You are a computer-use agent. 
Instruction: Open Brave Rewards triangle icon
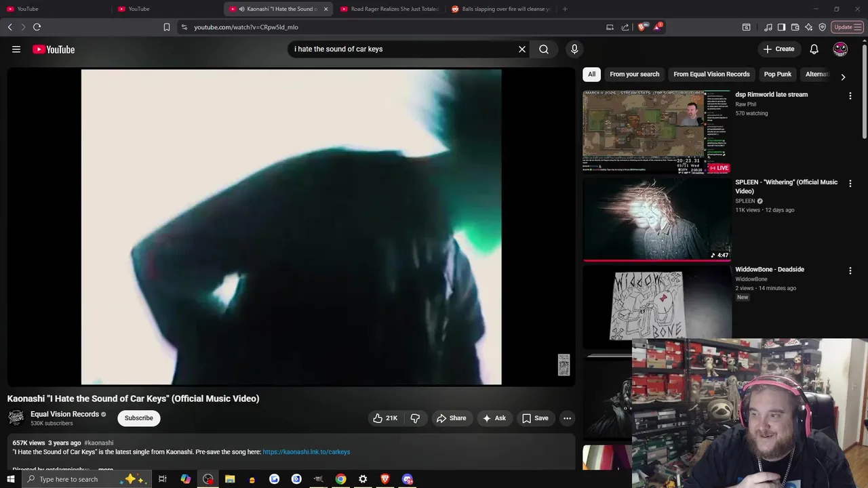657,27
